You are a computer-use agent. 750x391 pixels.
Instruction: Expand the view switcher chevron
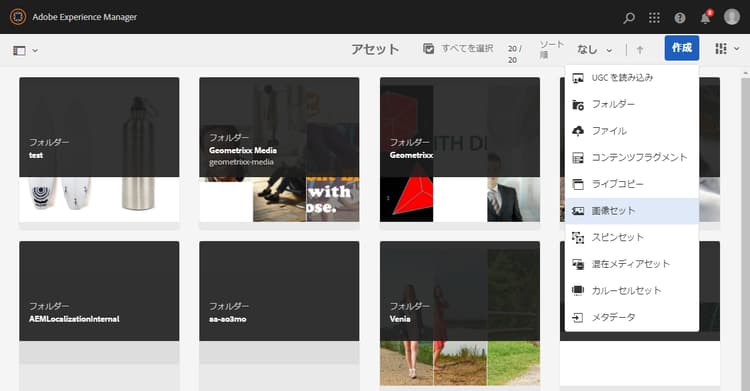[x=737, y=49]
